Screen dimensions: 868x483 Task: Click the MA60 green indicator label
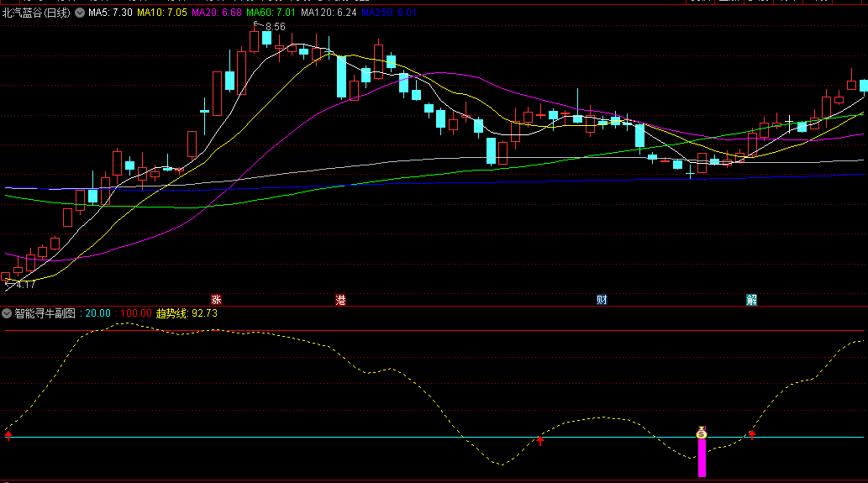[x=272, y=13]
